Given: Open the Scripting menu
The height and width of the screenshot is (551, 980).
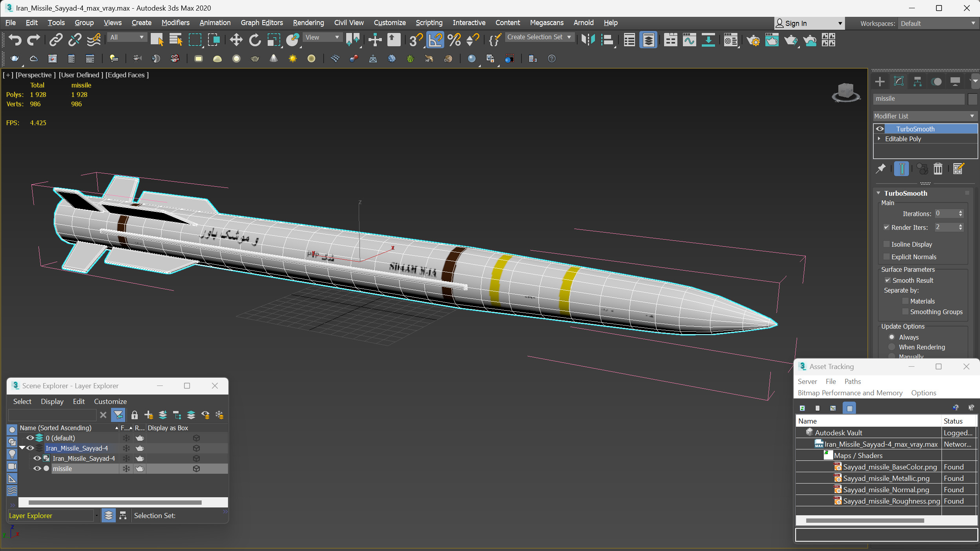Looking at the screenshot, I should (x=429, y=23).
